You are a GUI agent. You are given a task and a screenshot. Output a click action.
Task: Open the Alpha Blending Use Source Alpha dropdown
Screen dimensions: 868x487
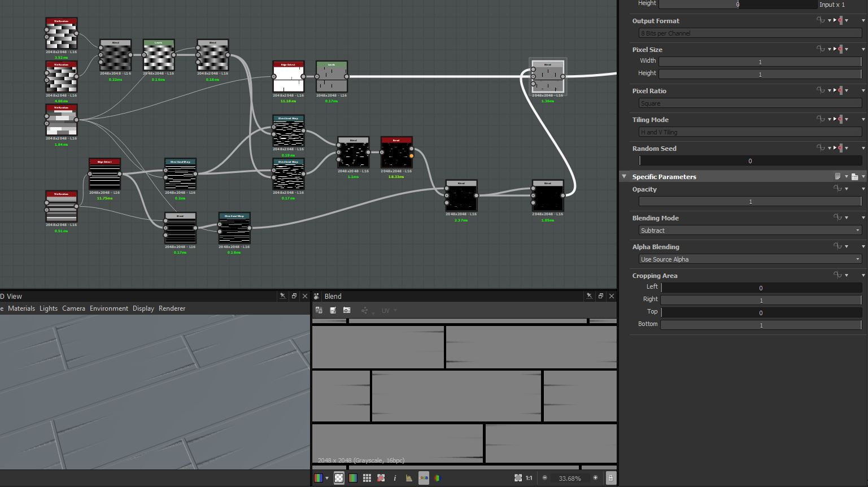click(751, 259)
